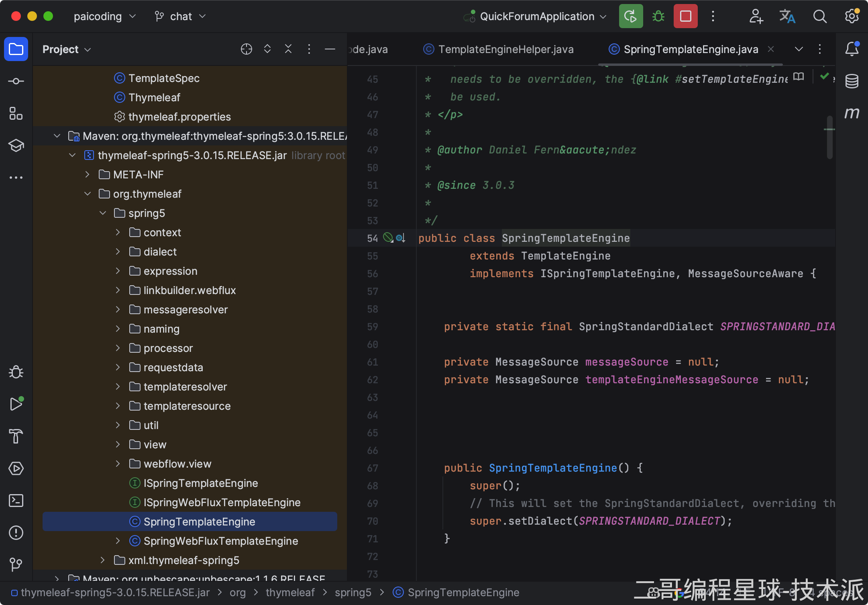The height and width of the screenshot is (605, 868).
Task: Stop the running QuickForumApplication
Action: coord(685,16)
